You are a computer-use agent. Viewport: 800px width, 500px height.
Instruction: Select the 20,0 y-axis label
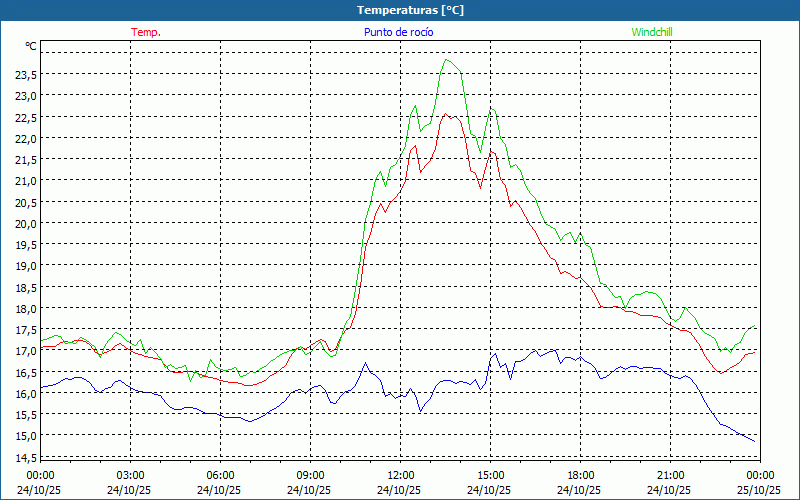coord(26,223)
